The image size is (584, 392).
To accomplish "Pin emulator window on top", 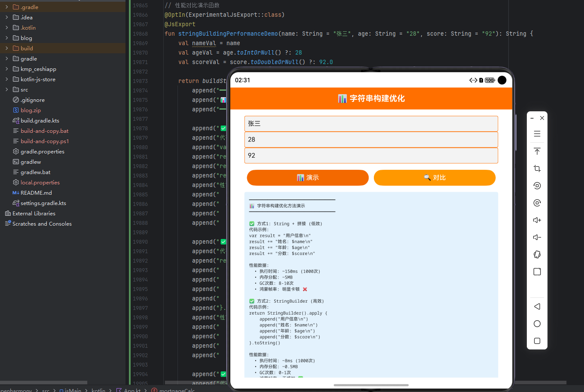I will pos(537,151).
